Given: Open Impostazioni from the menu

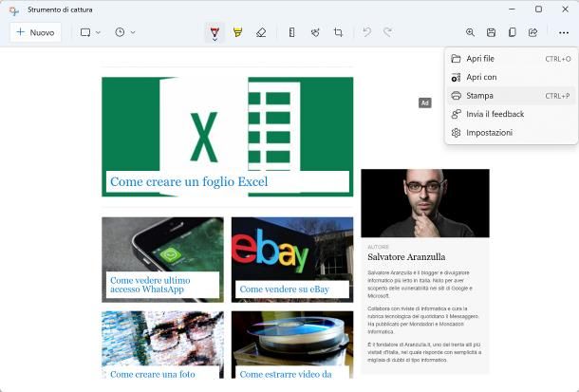Looking at the screenshot, I should click(x=511, y=133).
